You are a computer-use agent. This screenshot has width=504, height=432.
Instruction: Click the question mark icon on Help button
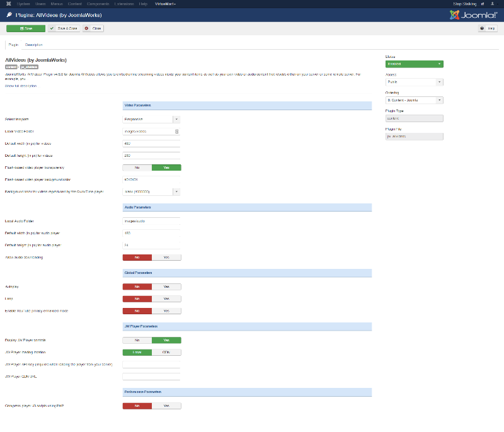click(482, 28)
